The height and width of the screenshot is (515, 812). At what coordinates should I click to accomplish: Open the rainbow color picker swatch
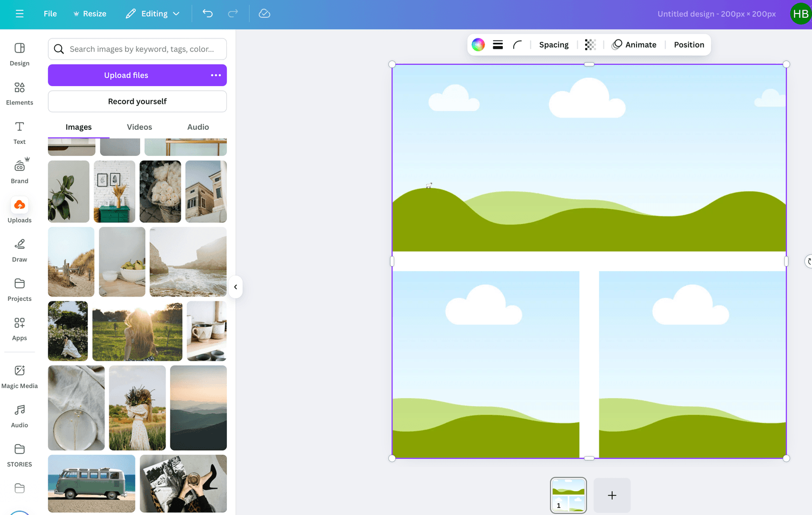478,45
